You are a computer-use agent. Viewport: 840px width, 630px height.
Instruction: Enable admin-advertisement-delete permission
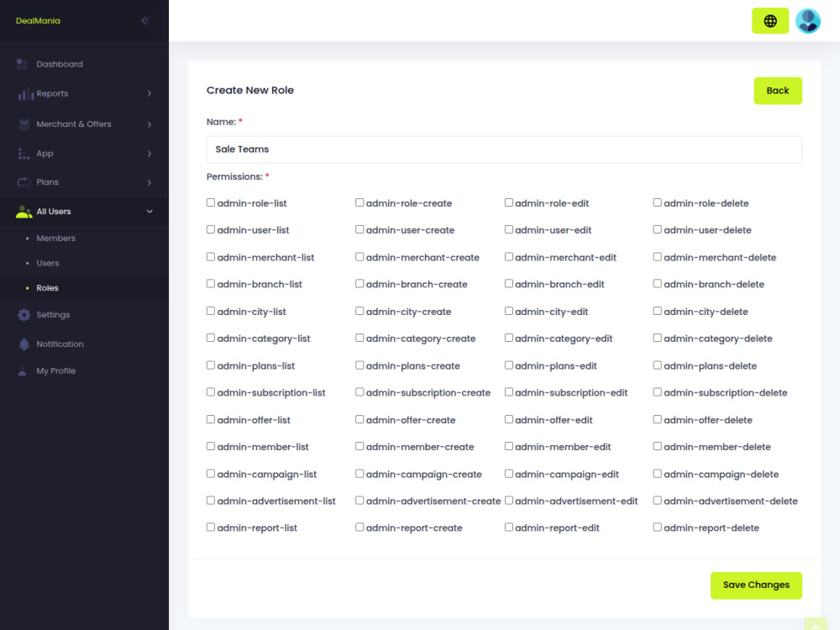[658, 500]
